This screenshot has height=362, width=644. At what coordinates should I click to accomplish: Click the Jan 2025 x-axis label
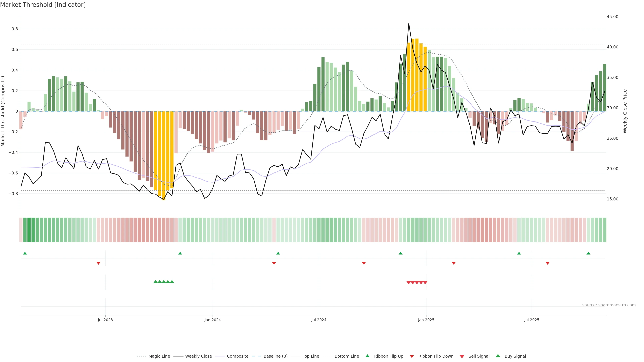426,320
